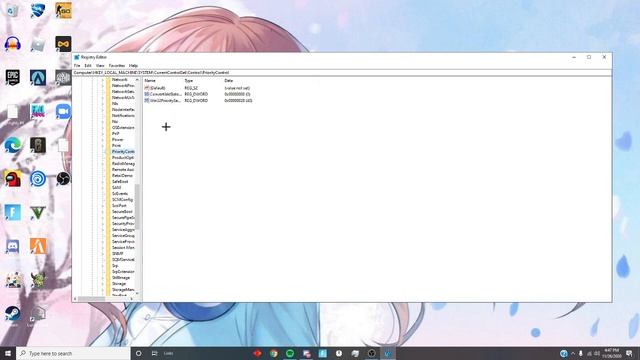The height and width of the screenshot is (360, 640).
Task: Select the ScsiPort key
Action: (x=119, y=205)
